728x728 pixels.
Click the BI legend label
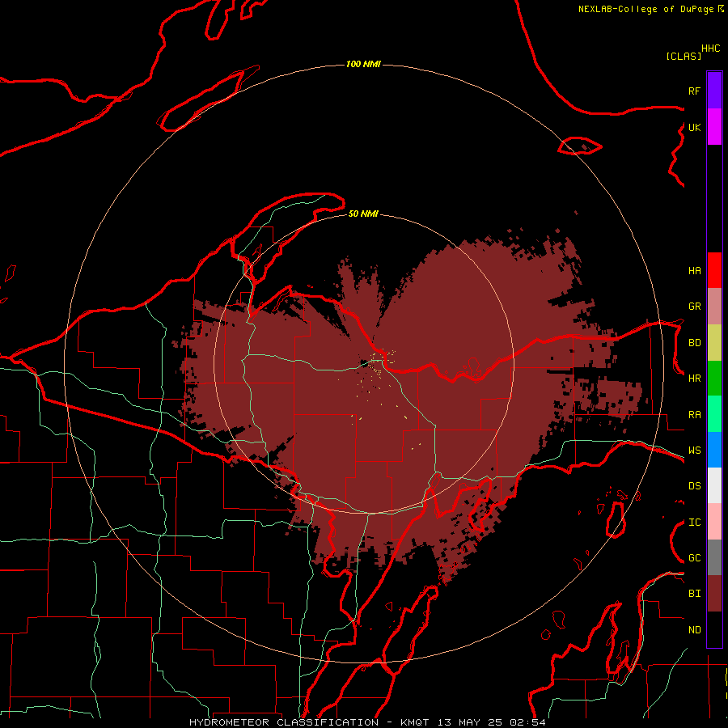tap(694, 594)
